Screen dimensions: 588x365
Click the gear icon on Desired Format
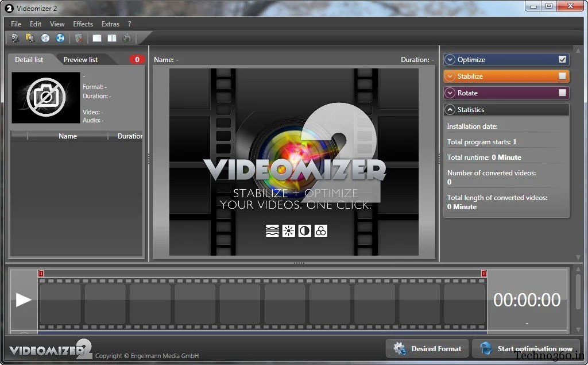[400, 348]
